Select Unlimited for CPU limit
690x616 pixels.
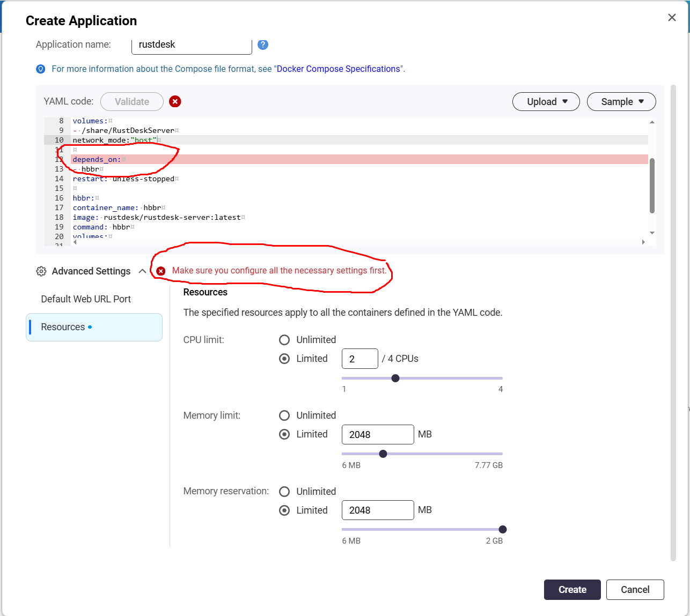(284, 340)
